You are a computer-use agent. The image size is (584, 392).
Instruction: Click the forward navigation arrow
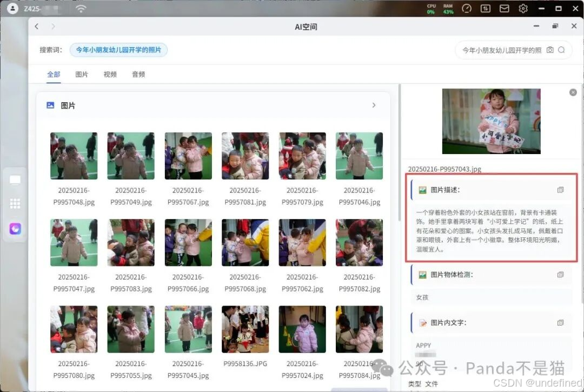52,26
